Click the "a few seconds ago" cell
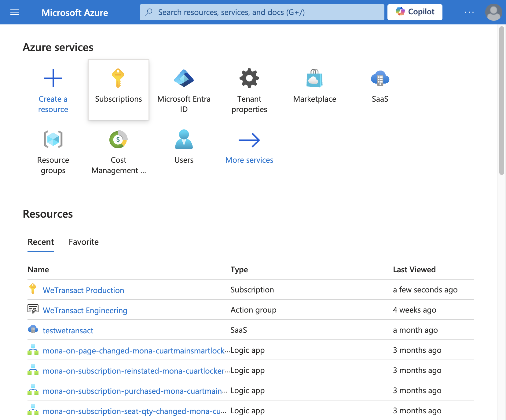506x420 pixels. [425, 290]
